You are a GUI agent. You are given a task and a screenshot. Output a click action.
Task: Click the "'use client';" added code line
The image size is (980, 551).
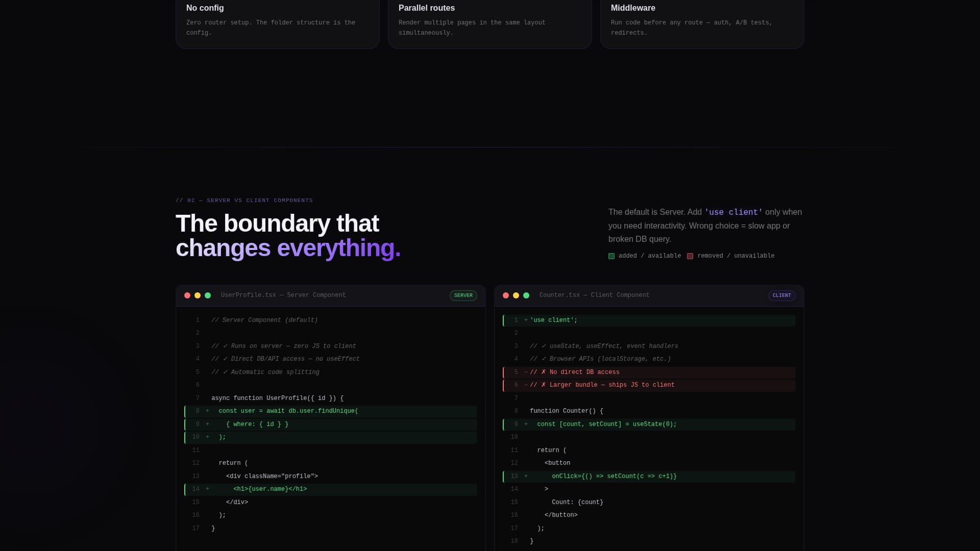[649, 320]
